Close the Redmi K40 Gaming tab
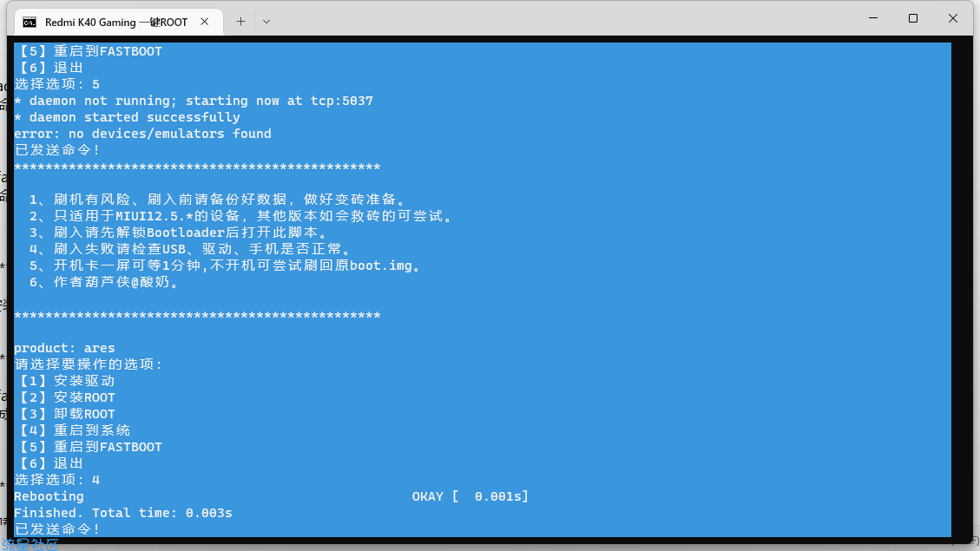980x551 pixels. tap(204, 22)
